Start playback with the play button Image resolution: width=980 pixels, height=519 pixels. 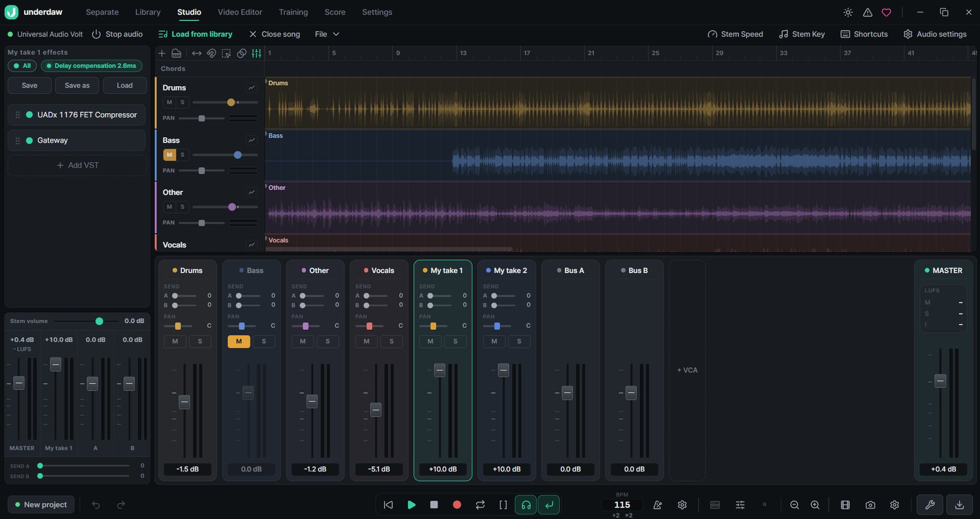coord(412,505)
